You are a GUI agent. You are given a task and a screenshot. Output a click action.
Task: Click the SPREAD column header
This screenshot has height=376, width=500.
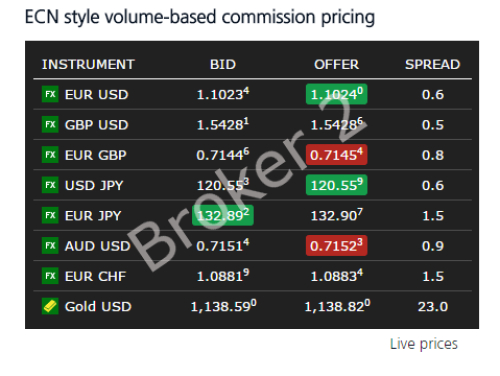click(x=432, y=64)
